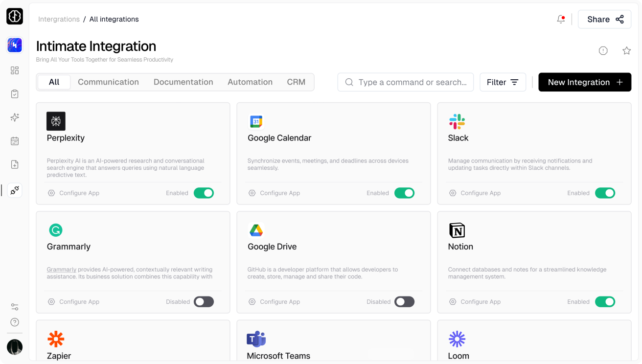Image resolution: width=642 pixels, height=364 pixels.
Task: Enable the Grammarly integration toggle
Action: pyautogui.click(x=204, y=301)
